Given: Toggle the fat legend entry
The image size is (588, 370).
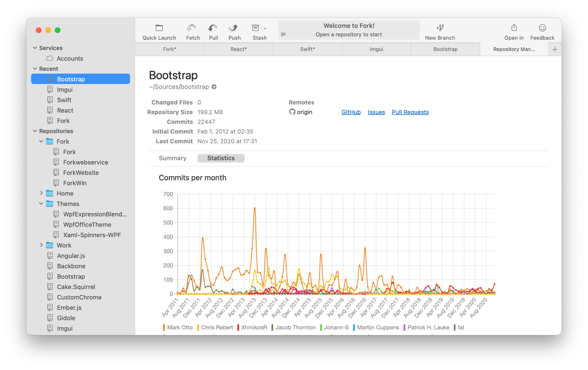Looking at the screenshot, I should click(x=459, y=328).
